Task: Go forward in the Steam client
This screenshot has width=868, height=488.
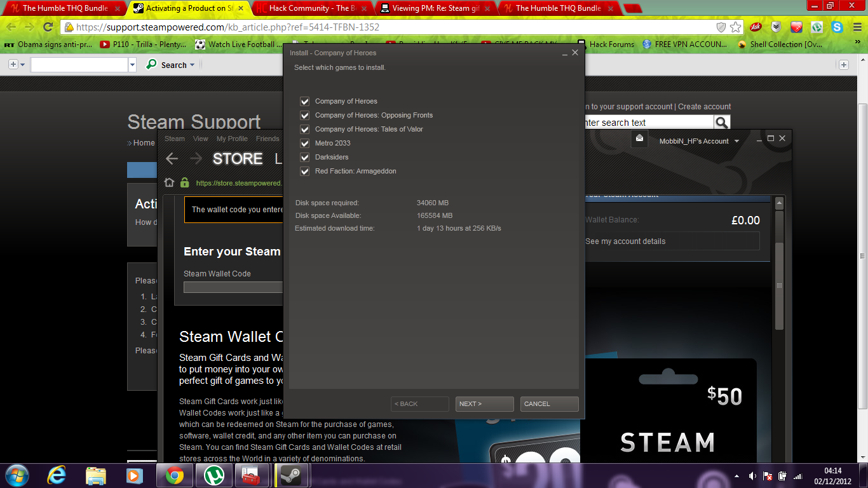Action: click(196, 159)
